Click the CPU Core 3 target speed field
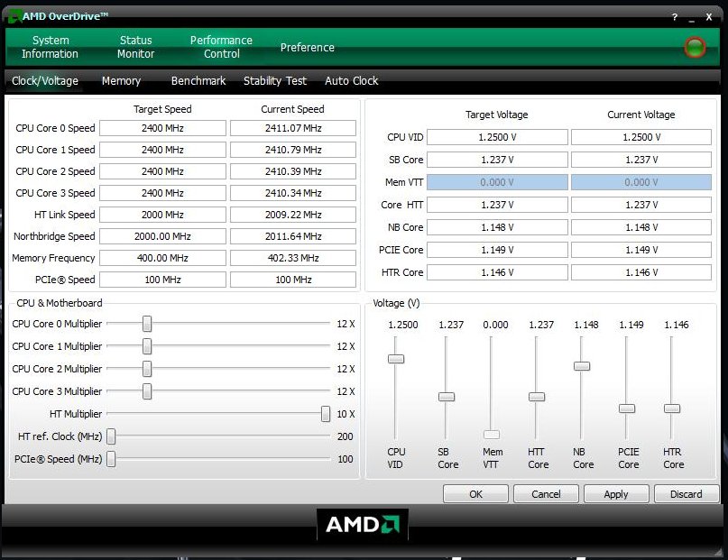This screenshot has height=560, width=728. 162,193
